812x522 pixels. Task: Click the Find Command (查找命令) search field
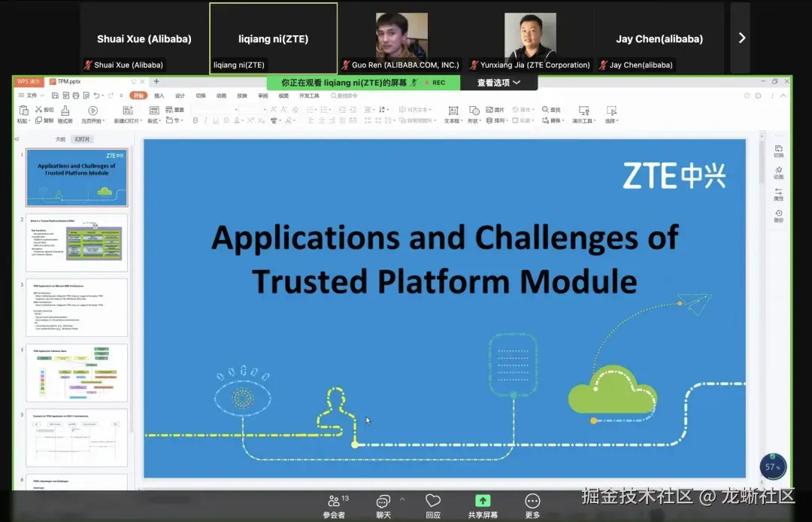click(x=344, y=96)
